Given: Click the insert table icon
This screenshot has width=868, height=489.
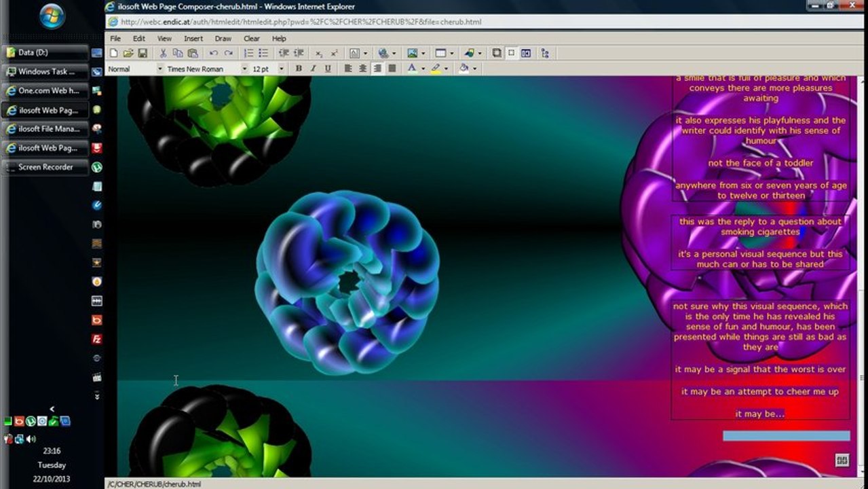Looking at the screenshot, I should 440,53.
